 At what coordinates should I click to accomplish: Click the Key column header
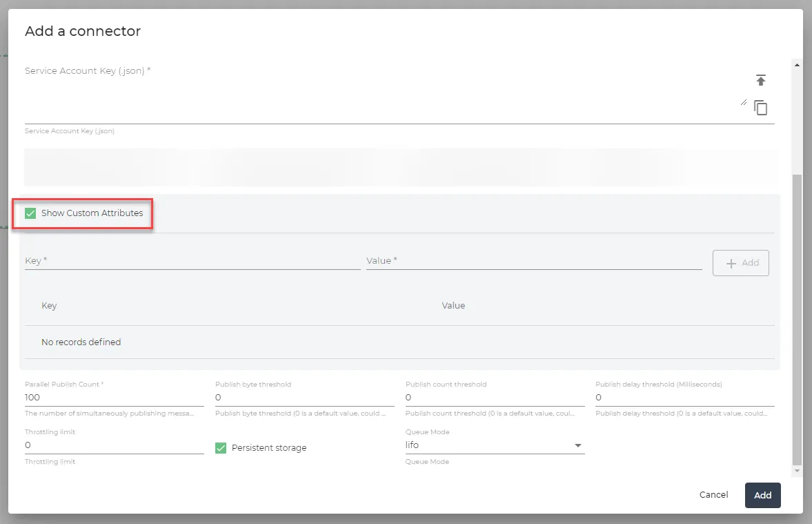click(49, 306)
